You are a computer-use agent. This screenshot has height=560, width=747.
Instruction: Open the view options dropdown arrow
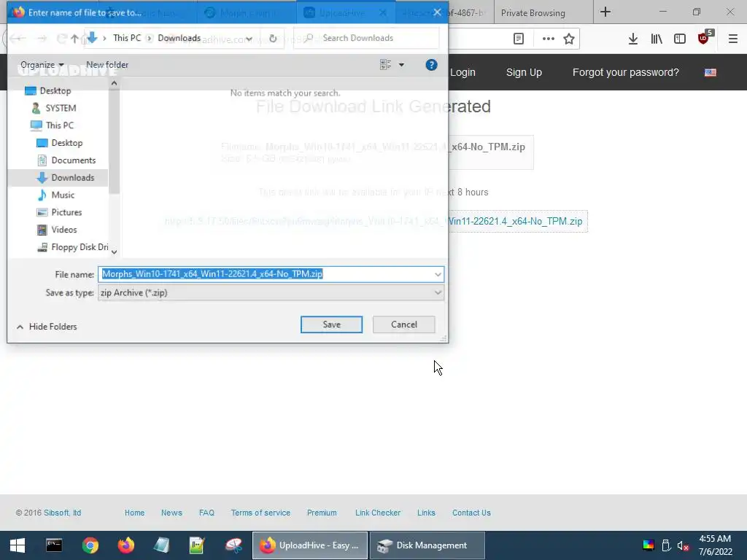(401, 65)
